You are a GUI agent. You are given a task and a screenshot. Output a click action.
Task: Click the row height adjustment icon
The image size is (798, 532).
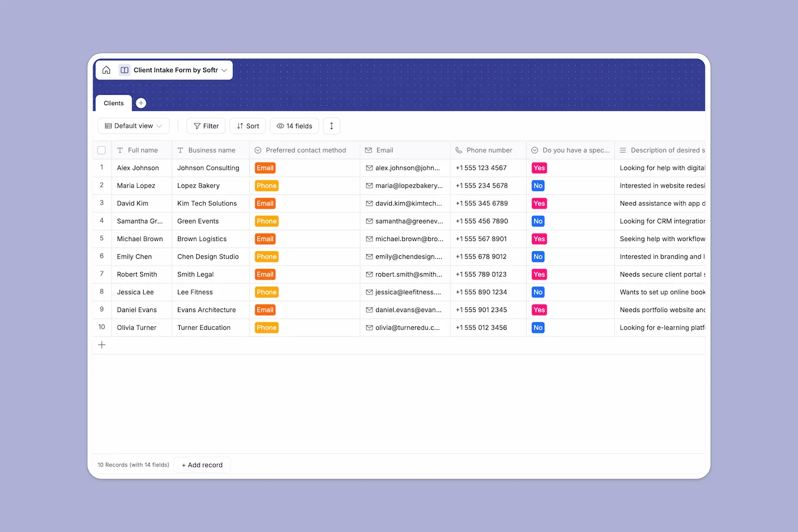coord(331,126)
